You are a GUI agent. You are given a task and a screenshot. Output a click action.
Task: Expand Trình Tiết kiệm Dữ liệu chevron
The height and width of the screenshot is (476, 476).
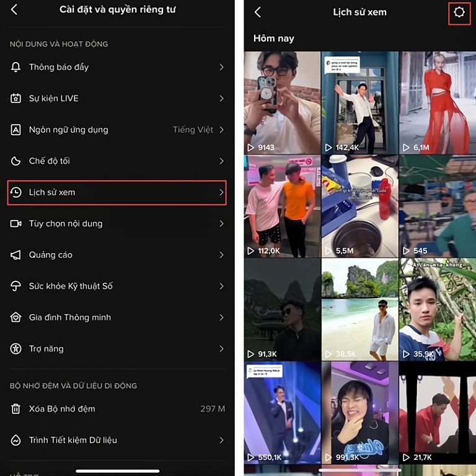coord(221,440)
